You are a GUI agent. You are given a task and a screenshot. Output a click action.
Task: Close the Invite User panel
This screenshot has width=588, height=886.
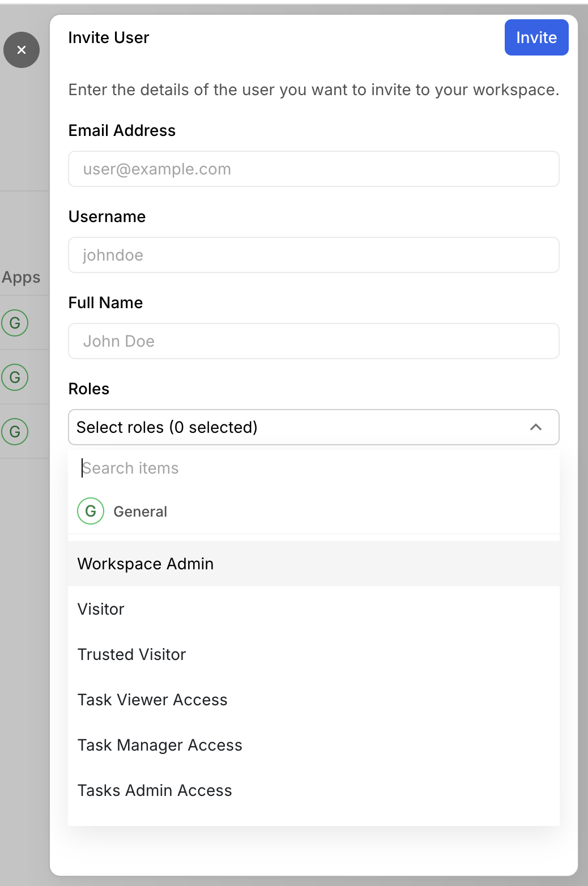[22, 50]
